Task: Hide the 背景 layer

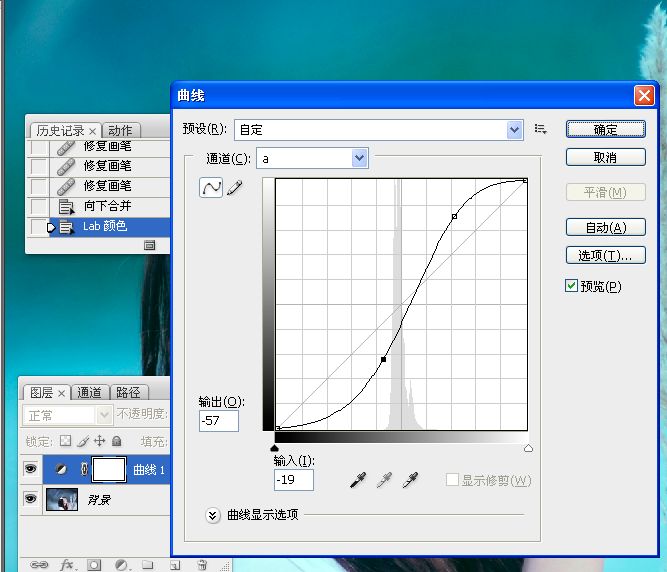Action: click(30, 499)
